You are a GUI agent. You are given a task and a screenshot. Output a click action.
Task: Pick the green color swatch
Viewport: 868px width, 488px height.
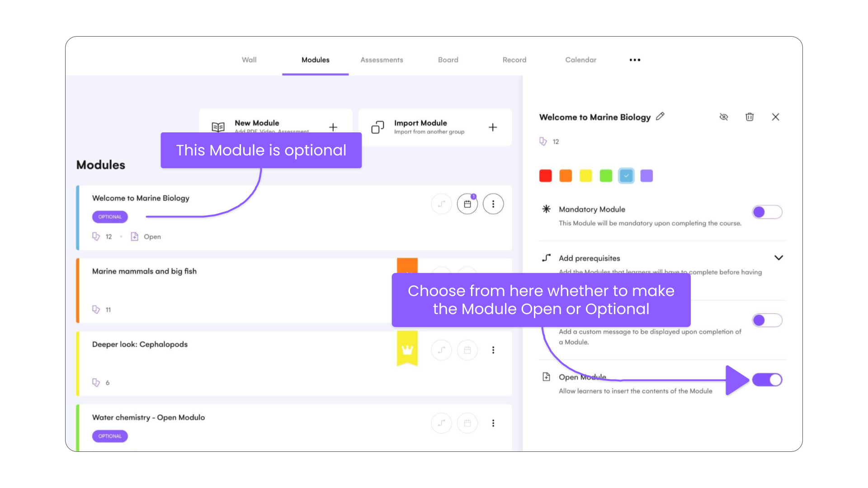pos(606,176)
